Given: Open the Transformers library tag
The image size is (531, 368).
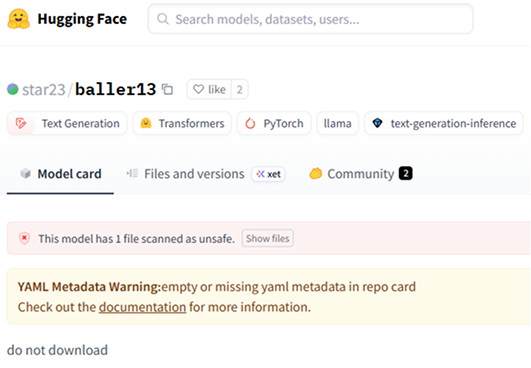Looking at the screenshot, I should tap(182, 124).
